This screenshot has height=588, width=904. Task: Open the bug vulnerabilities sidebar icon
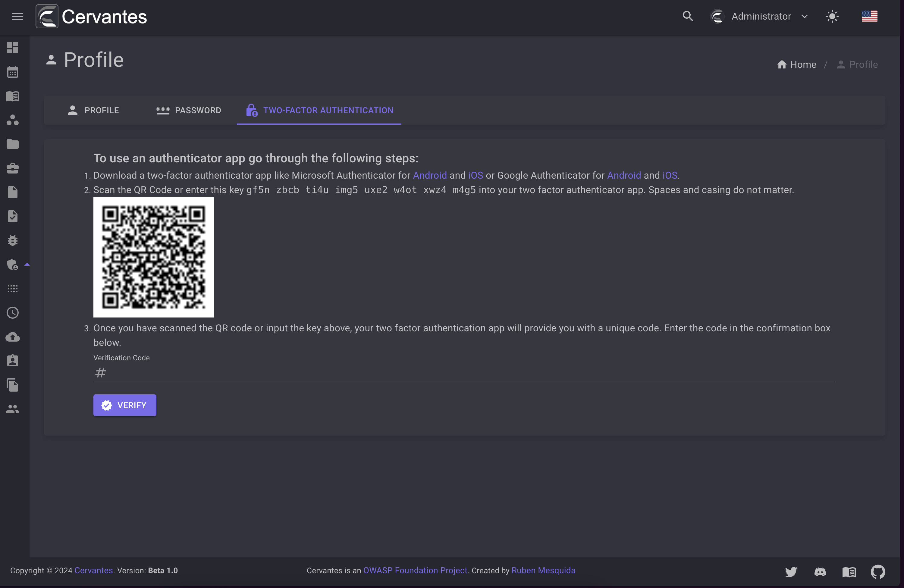click(x=13, y=240)
